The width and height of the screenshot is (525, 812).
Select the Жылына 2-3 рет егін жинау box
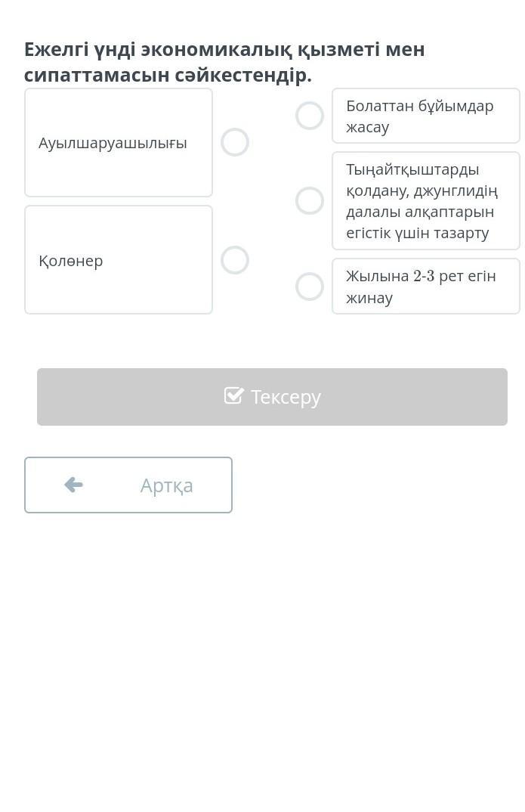[426, 287]
